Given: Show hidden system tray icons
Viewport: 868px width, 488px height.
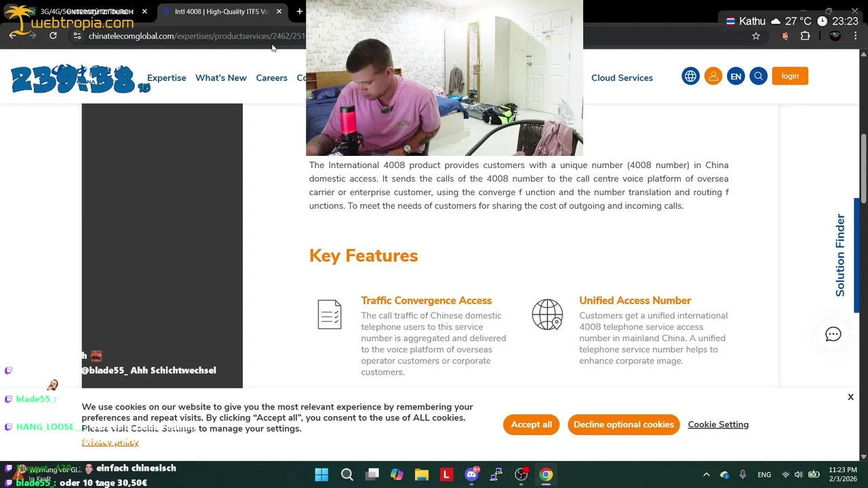Looking at the screenshot, I should (x=706, y=474).
